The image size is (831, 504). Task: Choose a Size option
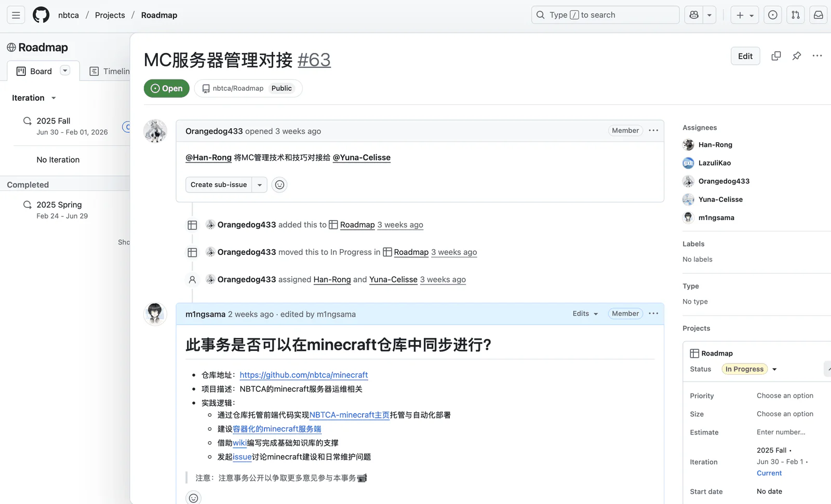[785, 414]
